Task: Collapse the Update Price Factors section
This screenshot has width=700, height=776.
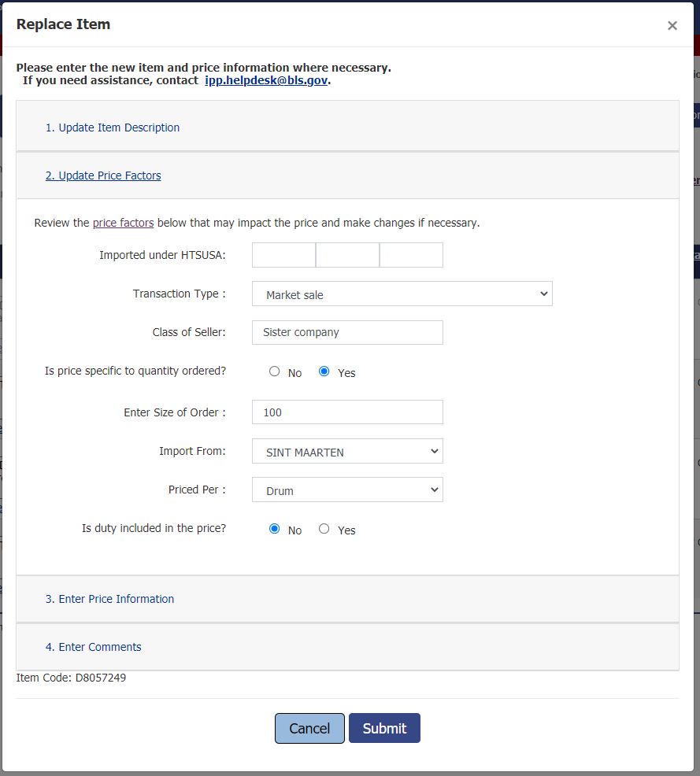Action: [x=103, y=176]
